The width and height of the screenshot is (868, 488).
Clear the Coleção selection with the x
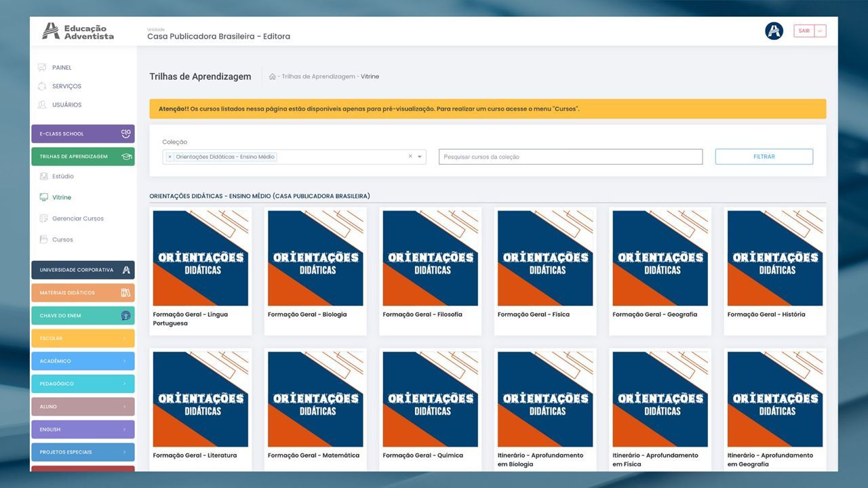point(410,157)
